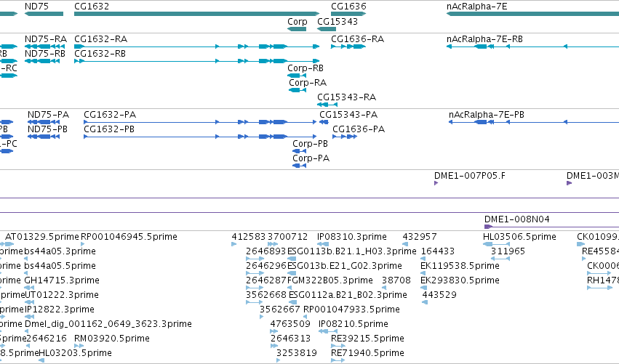The image size is (619, 364).
Task: Click the CG1636-PA protein label
Action: (359, 129)
